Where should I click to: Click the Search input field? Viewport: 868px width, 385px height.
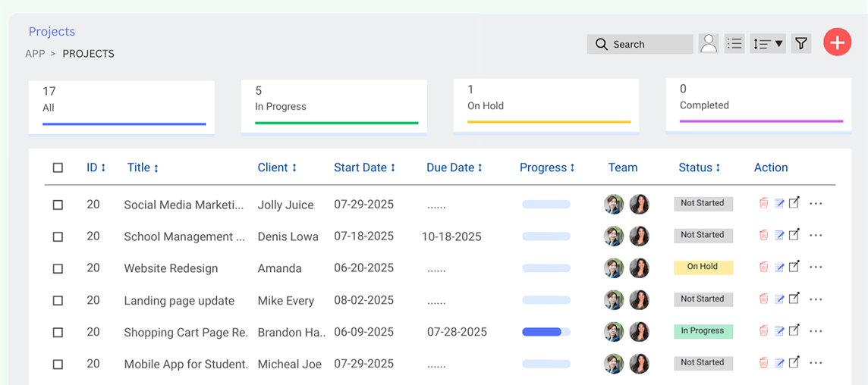(x=639, y=44)
